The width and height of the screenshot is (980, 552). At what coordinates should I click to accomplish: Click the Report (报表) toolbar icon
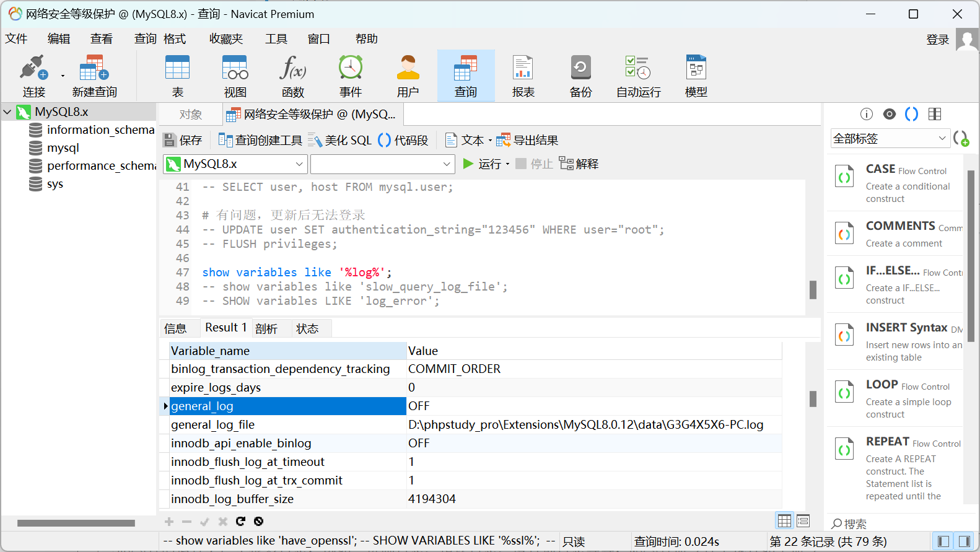pyautogui.click(x=523, y=76)
